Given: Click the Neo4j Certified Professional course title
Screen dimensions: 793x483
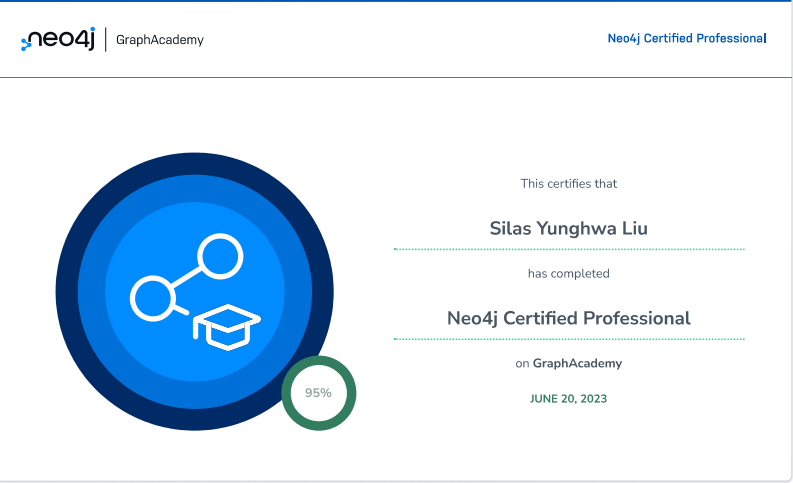Looking at the screenshot, I should (569, 318).
